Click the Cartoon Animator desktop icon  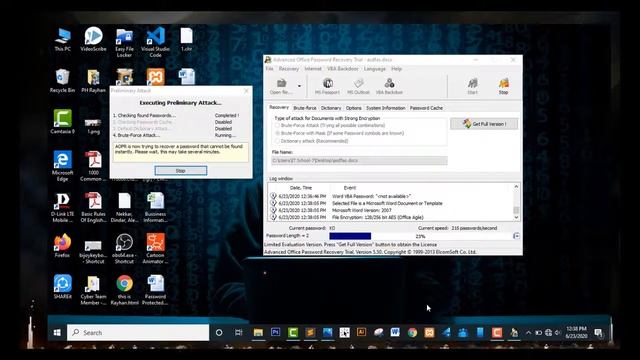pos(156,249)
